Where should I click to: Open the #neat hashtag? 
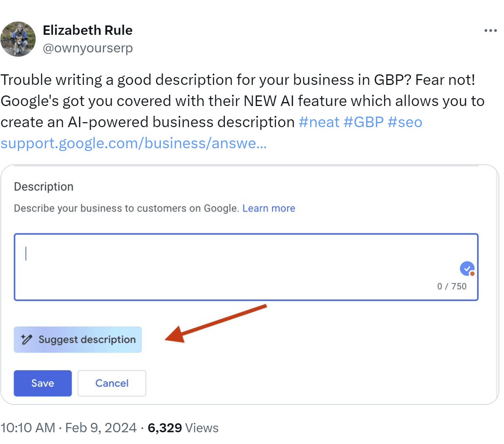[319, 122]
